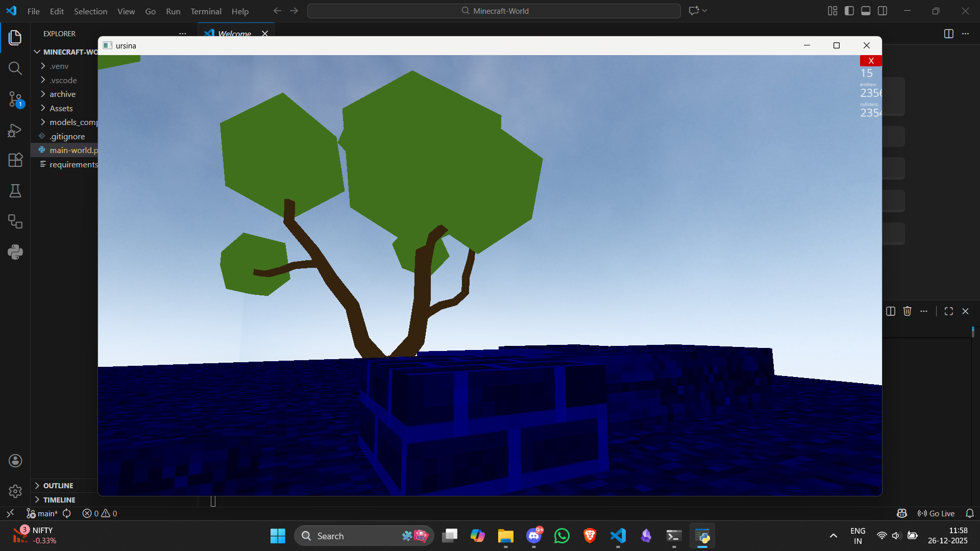Toggle the bottom Panel visibility
The image size is (980, 551).
(x=866, y=11)
